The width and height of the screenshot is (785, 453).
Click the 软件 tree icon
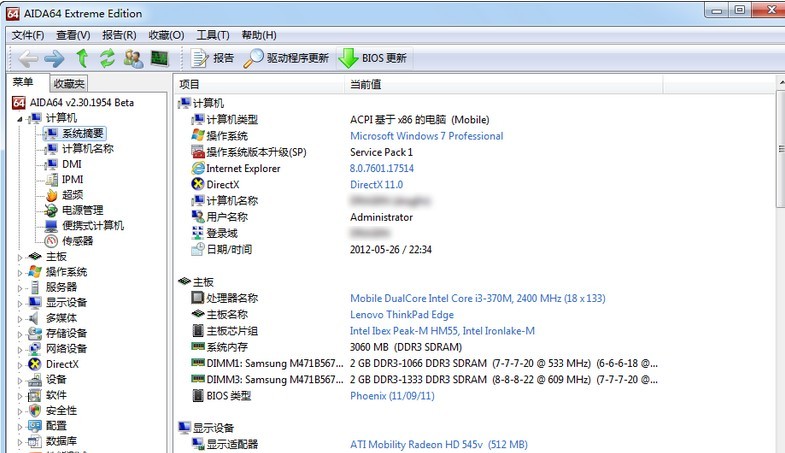tap(35, 395)
